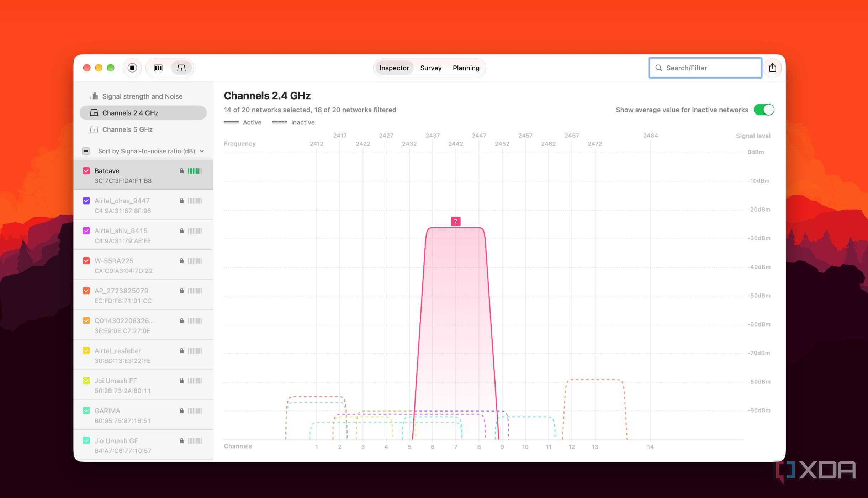Viewport: 868px width, 498px height.
Task: Open the share export icon
Action: (x=772, y=68)
